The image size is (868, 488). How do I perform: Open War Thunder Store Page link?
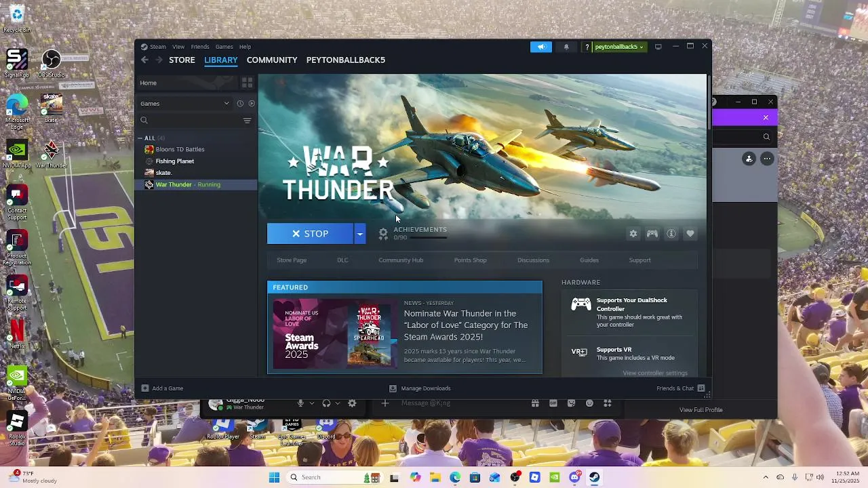click(292, 260)
